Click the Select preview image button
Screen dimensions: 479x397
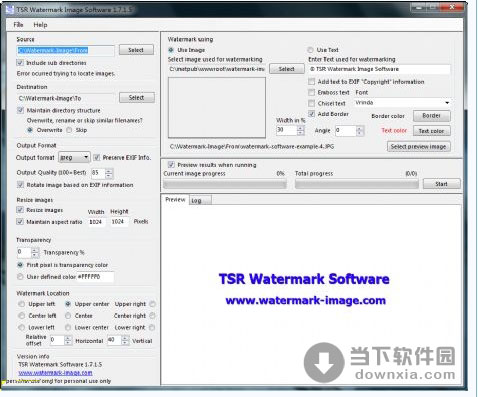tap(419, 147)
